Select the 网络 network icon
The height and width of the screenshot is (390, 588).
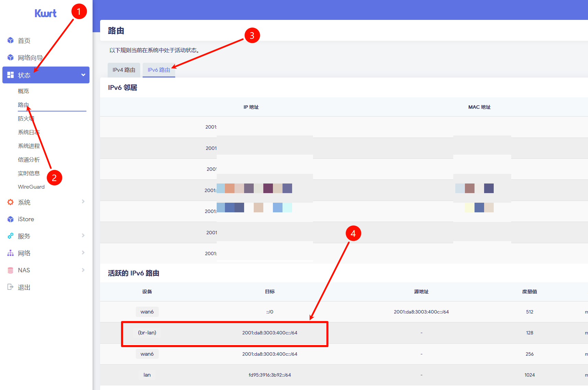coord(10,253)
